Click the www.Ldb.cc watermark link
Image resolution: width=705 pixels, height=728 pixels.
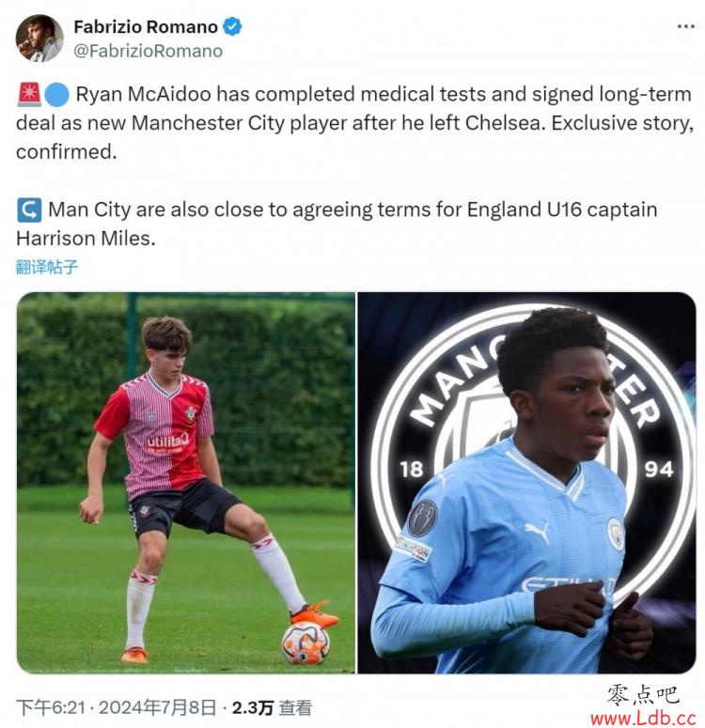click(643, 719)
